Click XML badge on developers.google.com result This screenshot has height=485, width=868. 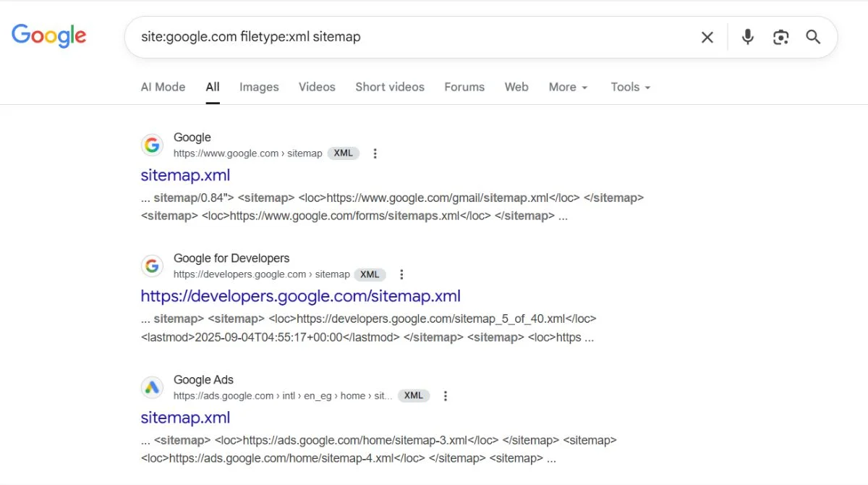coord(370,274)
